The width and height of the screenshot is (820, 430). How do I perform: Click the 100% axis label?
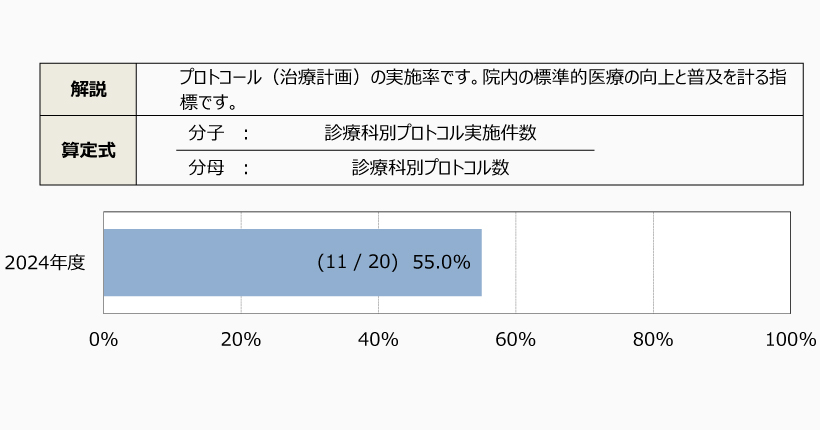(790, 340)
